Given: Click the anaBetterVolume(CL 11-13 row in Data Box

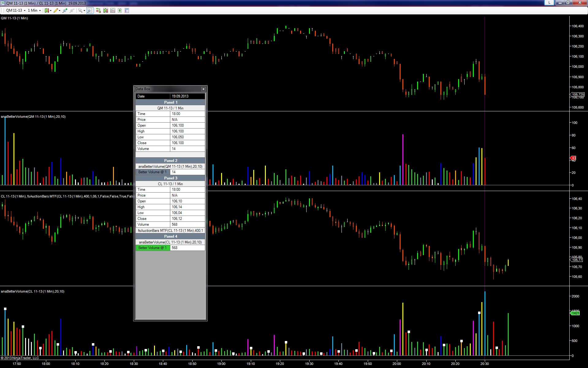Looking at the screenshot, I should (x=171, y=242).
